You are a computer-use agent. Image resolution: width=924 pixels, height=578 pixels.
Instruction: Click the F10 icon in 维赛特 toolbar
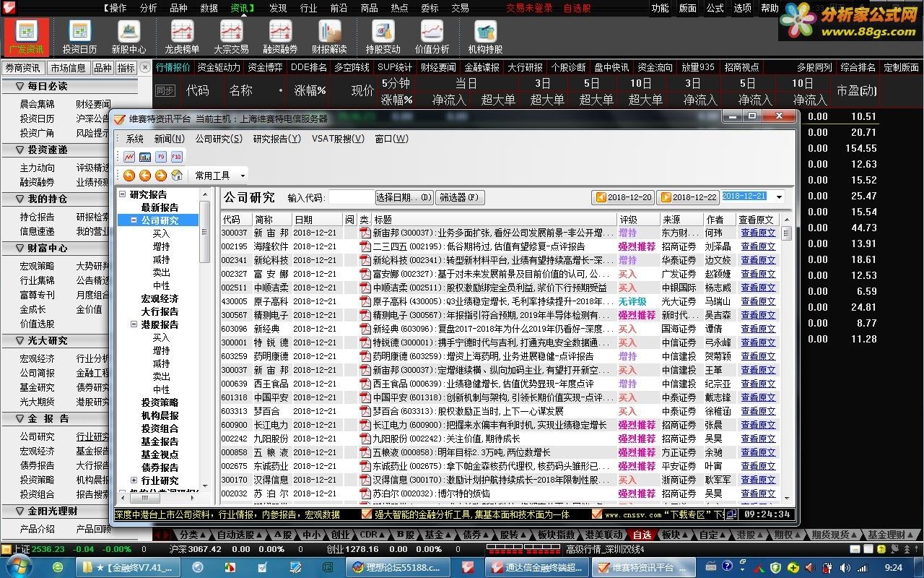coord(177,156)
